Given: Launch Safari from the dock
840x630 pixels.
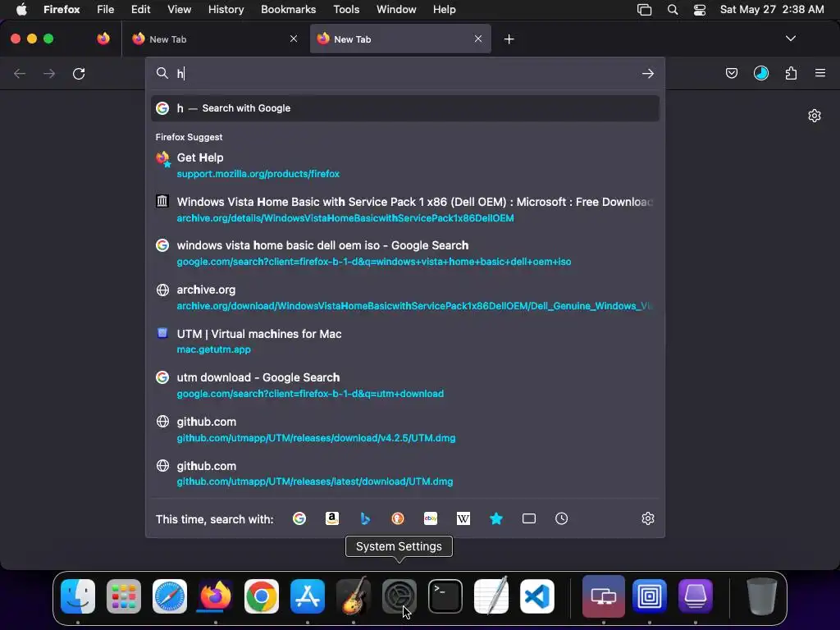Looking at the screenshot, I should pyautogui.click(x=170, y=596).
